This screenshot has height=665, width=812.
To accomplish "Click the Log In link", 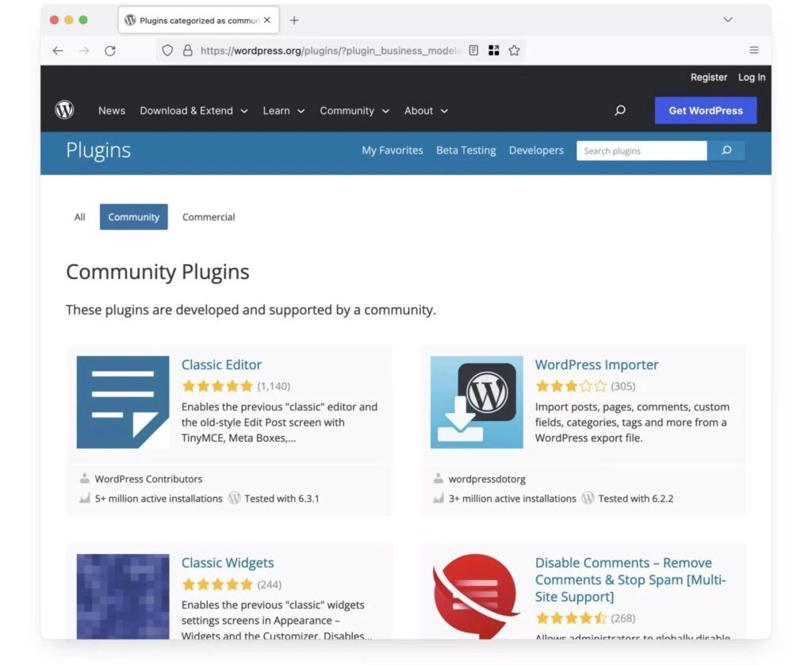I will 751,77.
